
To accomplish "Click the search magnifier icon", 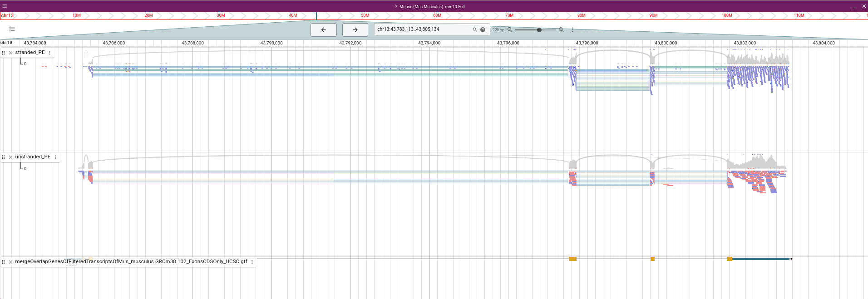I will click(475, 29).
